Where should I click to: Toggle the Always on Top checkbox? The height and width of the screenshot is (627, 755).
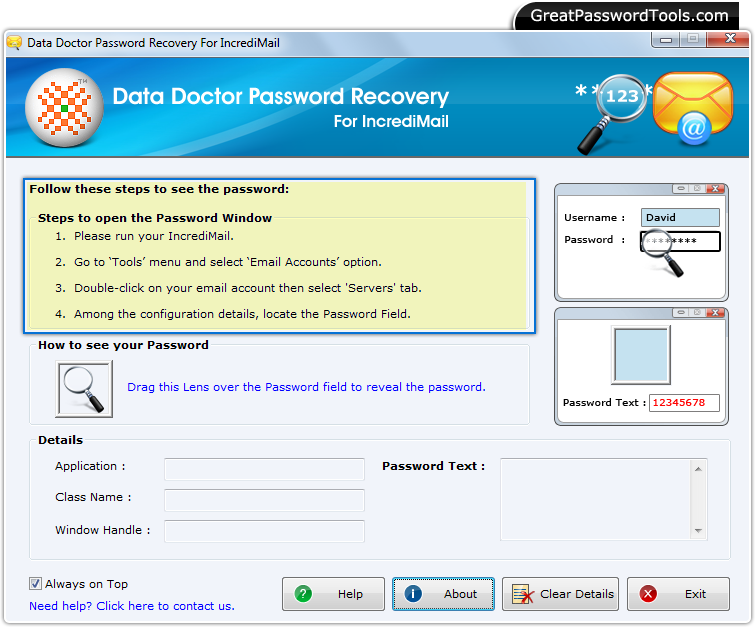35,584
